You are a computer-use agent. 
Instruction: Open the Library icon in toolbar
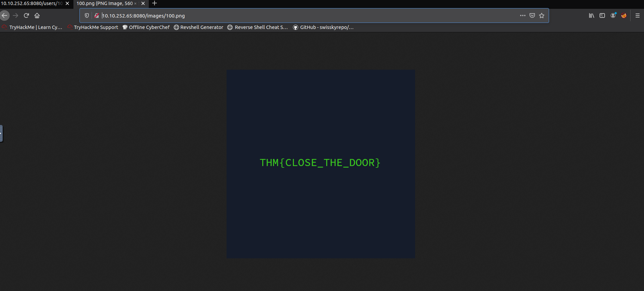tap(591, 15)
